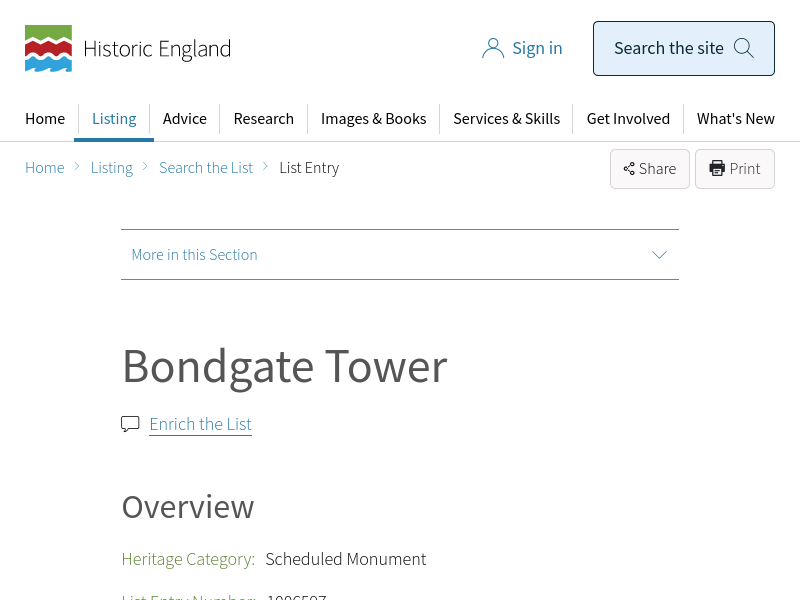800x600 pixels.
Task: Go to the Research section
Action: (263, 119)
